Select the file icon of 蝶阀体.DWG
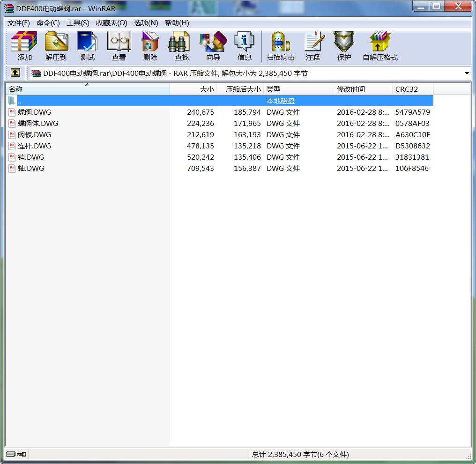This screenshot has height=464, width=476. pos(12,124)
